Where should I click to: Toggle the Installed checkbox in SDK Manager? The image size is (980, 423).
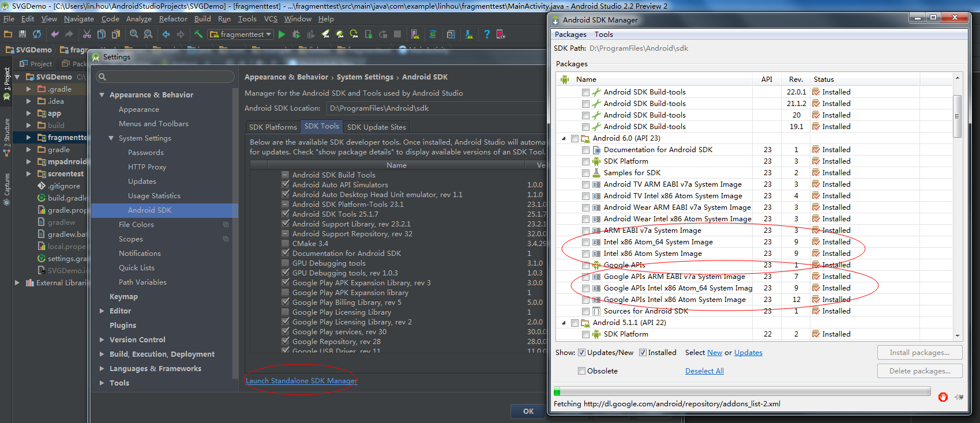point(643,353)
